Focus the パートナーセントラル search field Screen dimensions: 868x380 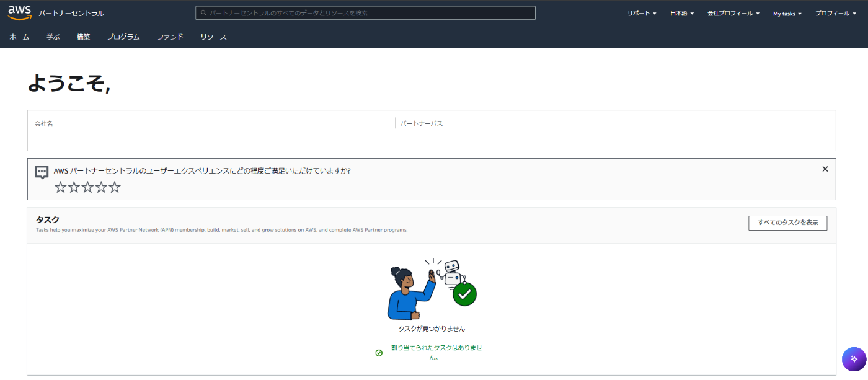(x=365, y=13)
